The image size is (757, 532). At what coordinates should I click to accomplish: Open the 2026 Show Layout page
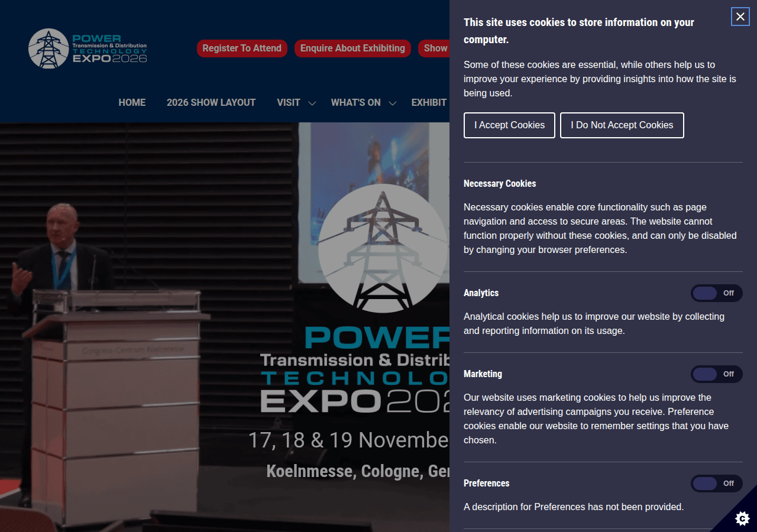[211, 102]
